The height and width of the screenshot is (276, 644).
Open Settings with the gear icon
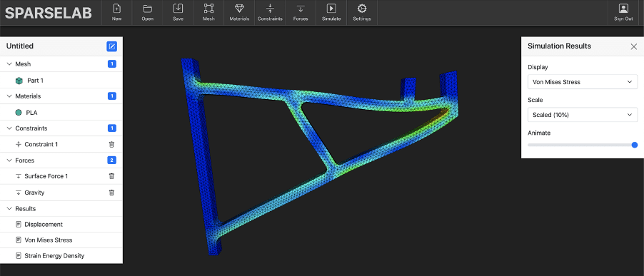tap(362, 9)
